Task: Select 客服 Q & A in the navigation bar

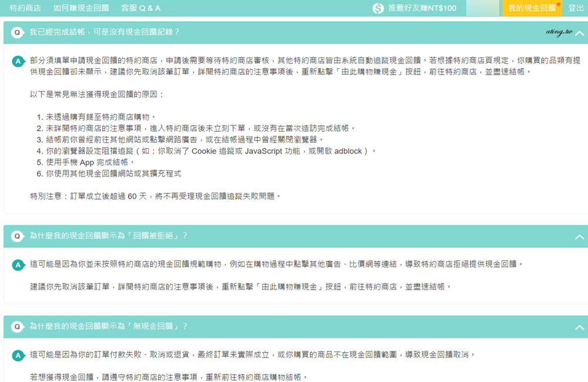Action: [141, 8]
